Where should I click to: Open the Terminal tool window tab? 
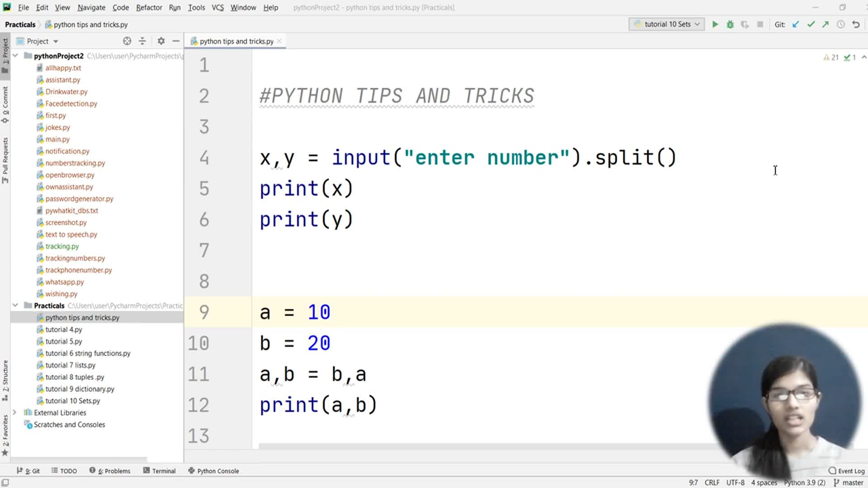click(159, 471)
